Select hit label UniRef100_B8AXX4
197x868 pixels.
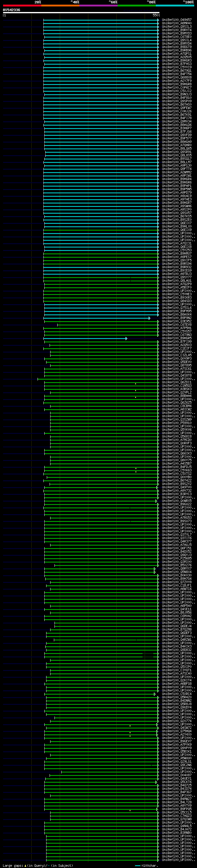(177, 314)
